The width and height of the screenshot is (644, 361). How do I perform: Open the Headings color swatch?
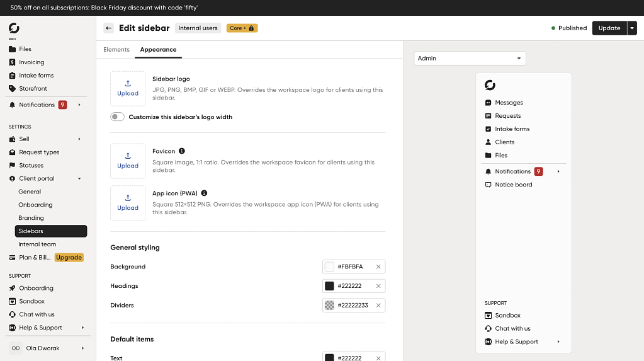click(329, 286)
